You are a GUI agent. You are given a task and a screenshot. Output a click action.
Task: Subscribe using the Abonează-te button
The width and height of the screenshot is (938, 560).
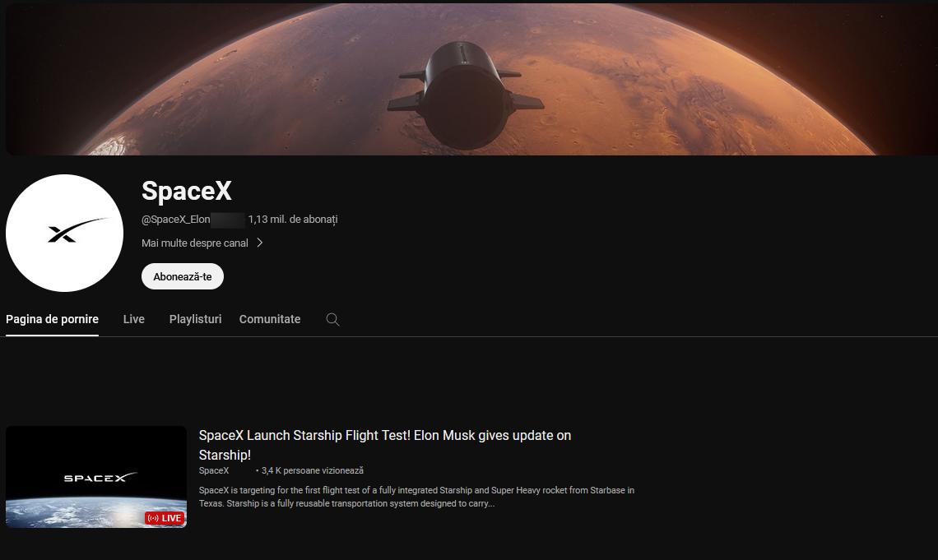point(183,277)
